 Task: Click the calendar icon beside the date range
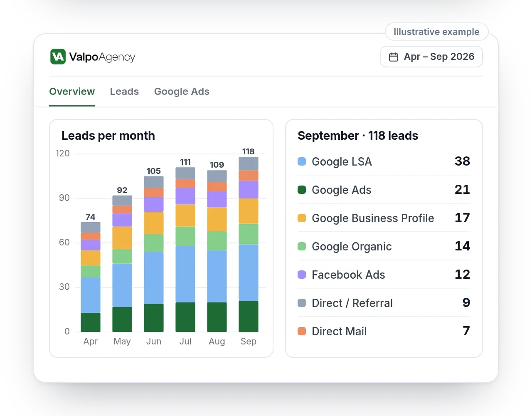394,57
